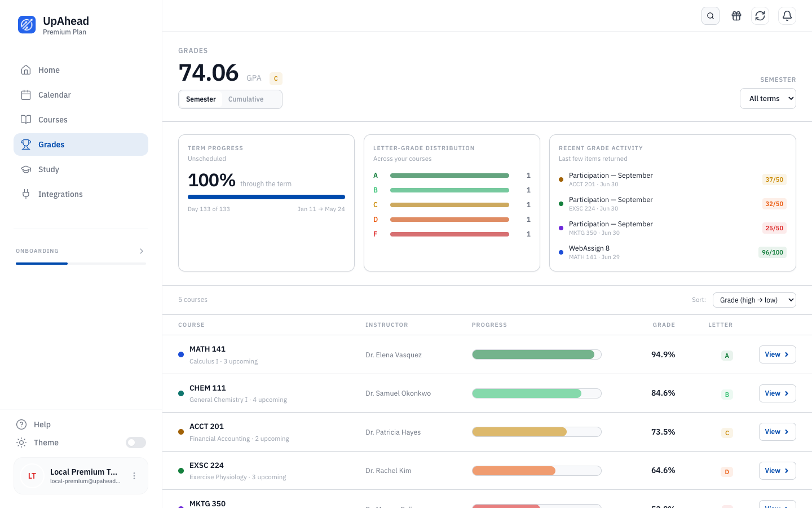View the MATH 141 course grades
Viewport: 812px width, 508px height.
tap(777, 354)
